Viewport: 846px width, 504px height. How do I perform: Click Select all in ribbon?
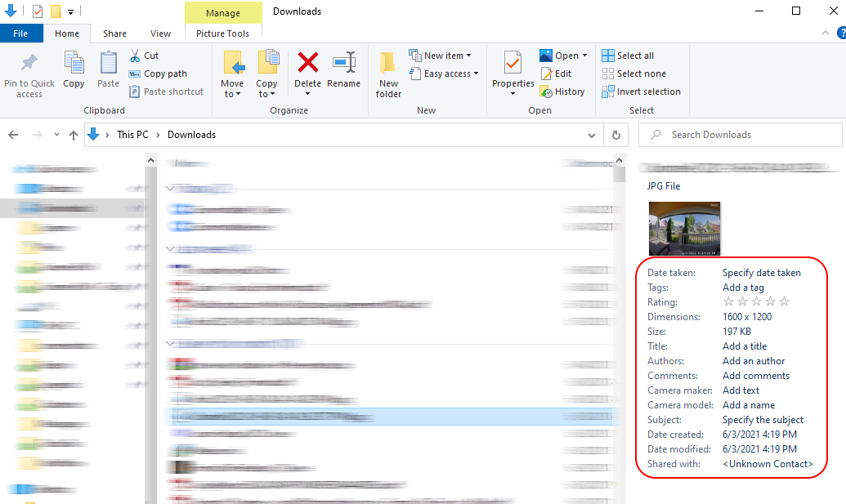tap(628, 56)
